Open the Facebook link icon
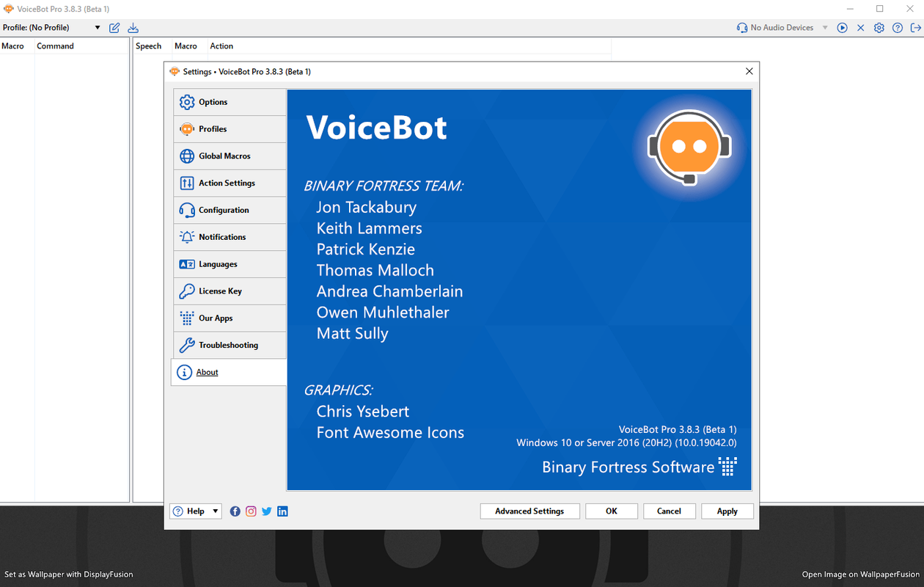 pos(235,511)
